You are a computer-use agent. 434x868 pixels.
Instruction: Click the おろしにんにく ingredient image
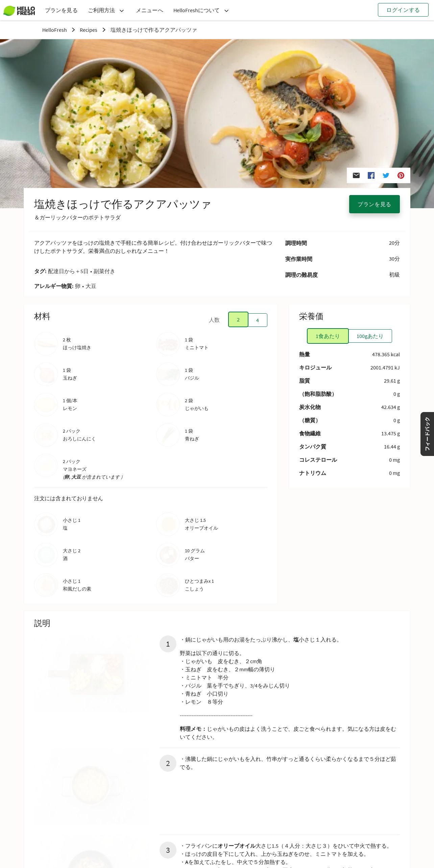[x=46, y=435]
